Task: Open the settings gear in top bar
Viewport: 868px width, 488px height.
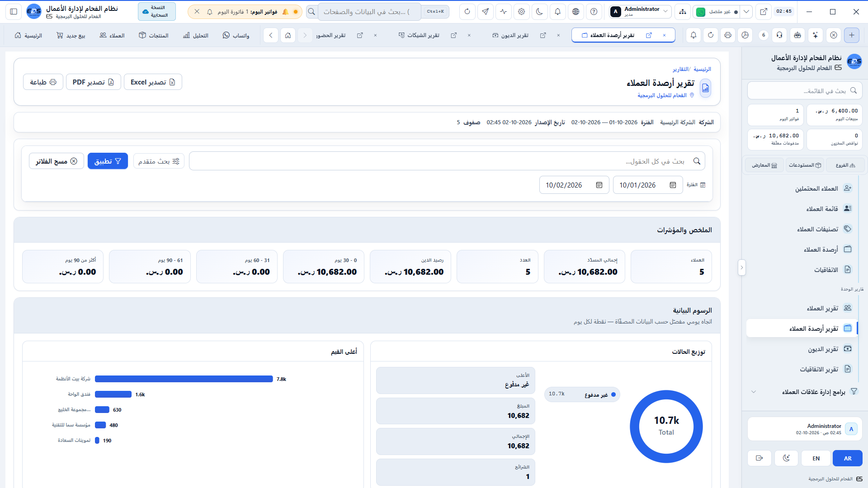Action: point(522,12)
